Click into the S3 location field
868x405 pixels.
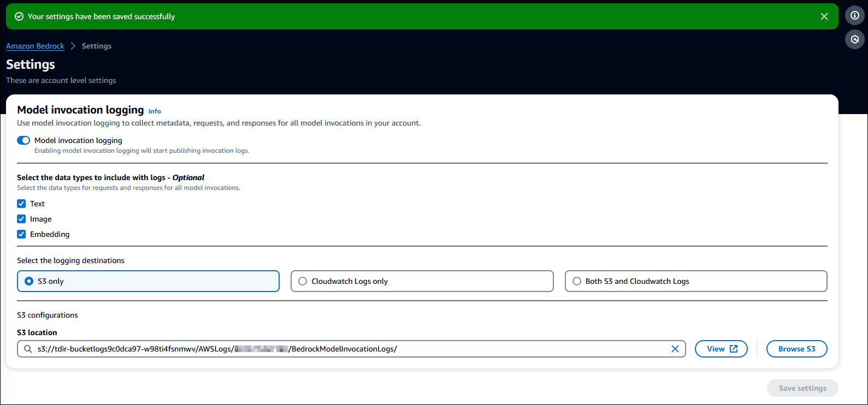[351, 349]
